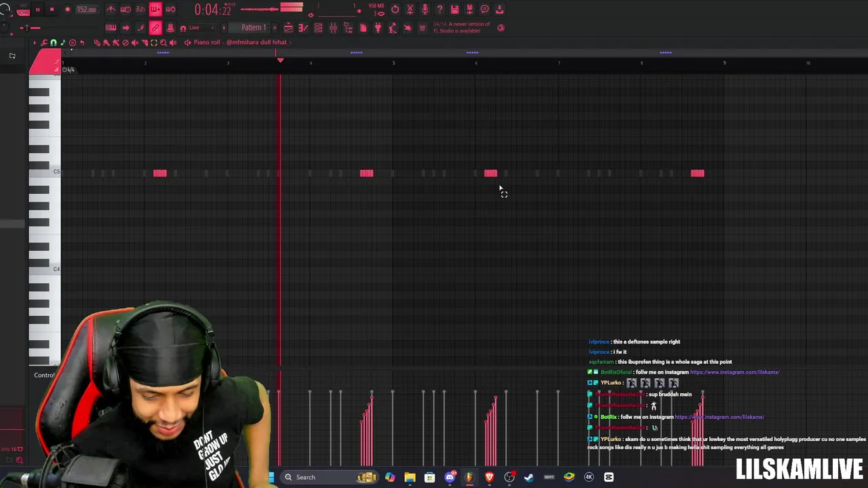Click the globe online news icon

click(x=501, y=28)
